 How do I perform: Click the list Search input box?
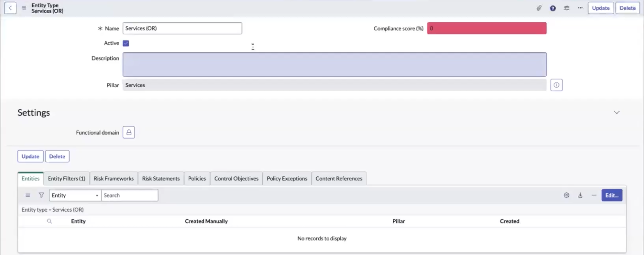pos(130,195)
